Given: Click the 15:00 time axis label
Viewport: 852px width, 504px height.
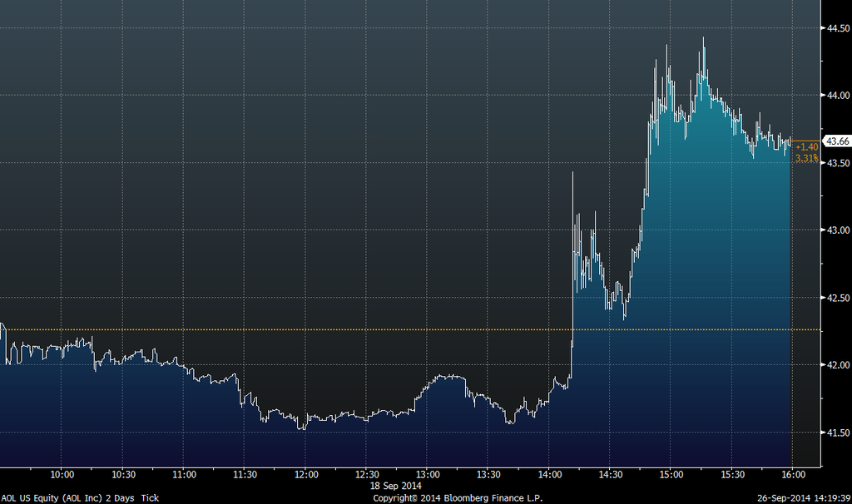Looking at the screenshot, I should [671, 475].
